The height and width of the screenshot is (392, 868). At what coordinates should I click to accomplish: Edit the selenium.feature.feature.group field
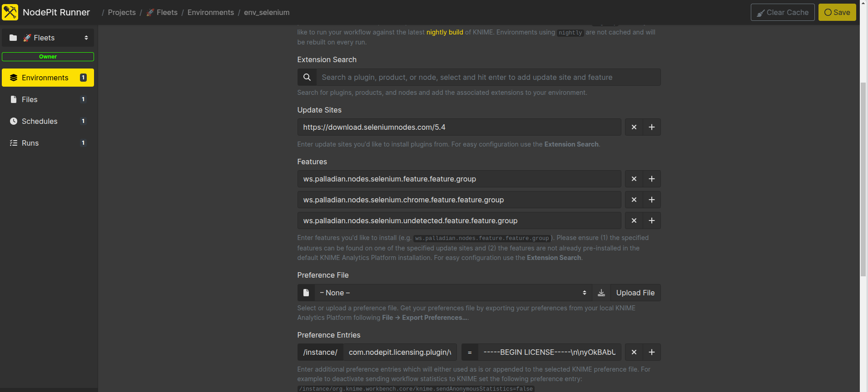[459, 179]
